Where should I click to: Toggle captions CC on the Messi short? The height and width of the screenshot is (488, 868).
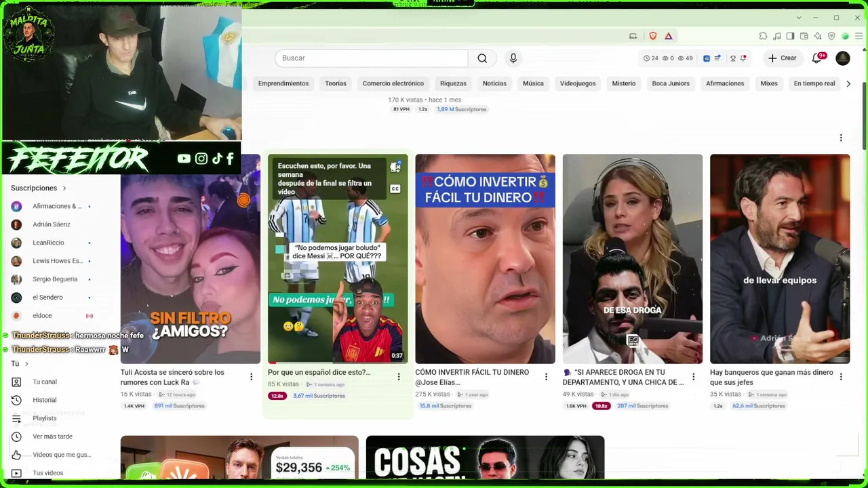pyautogui.click(x=395, y=188)
